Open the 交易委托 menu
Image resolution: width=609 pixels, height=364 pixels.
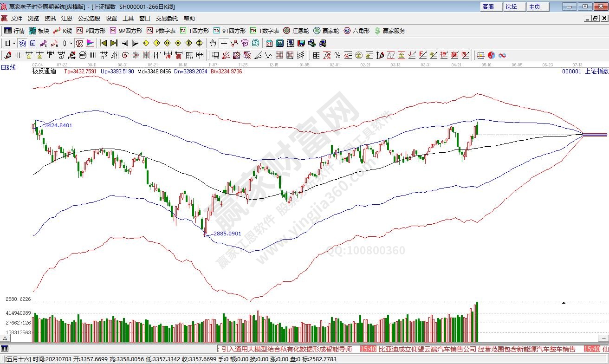(x=167, y=19)
